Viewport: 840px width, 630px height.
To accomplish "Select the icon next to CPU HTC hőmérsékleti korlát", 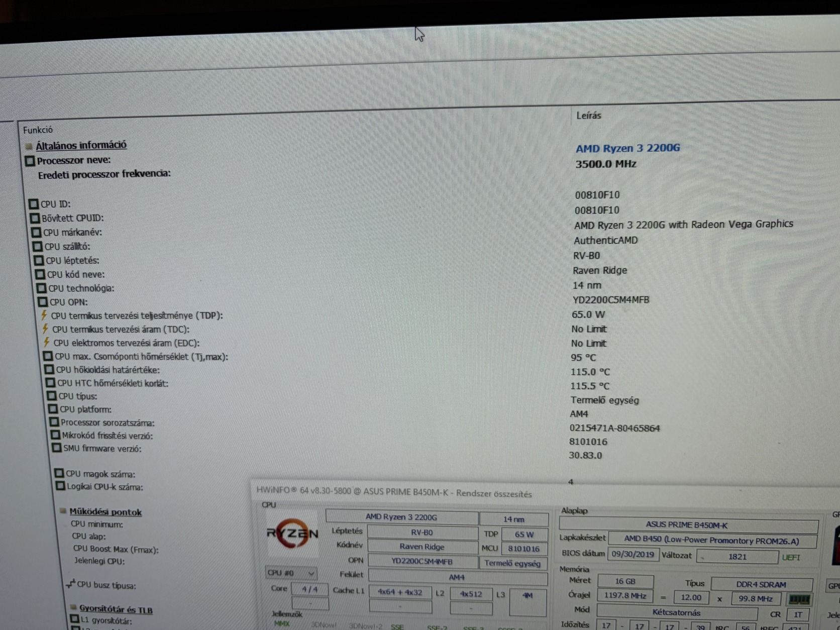I will [x=50, y=383].
